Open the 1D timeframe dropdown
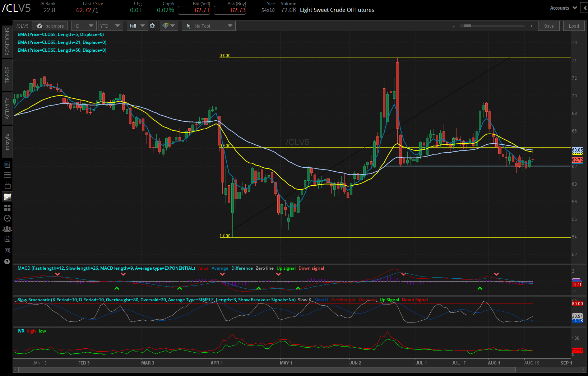 coord(84,25)
